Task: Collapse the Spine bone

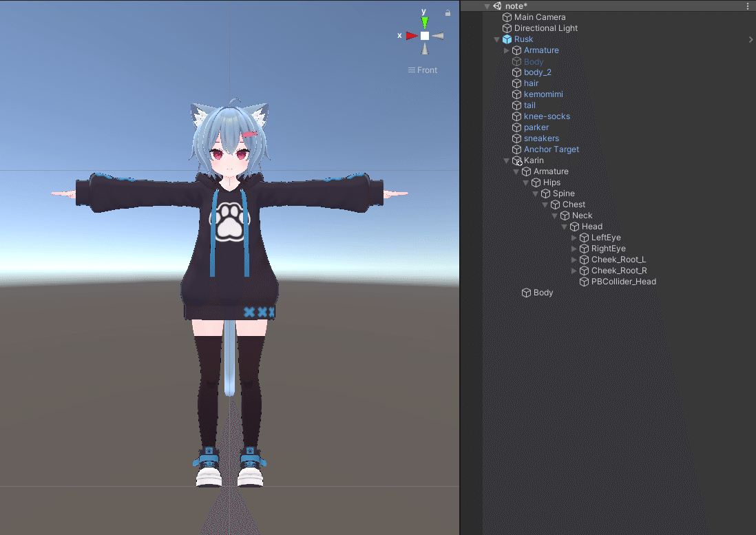Action: click(535, 193)
